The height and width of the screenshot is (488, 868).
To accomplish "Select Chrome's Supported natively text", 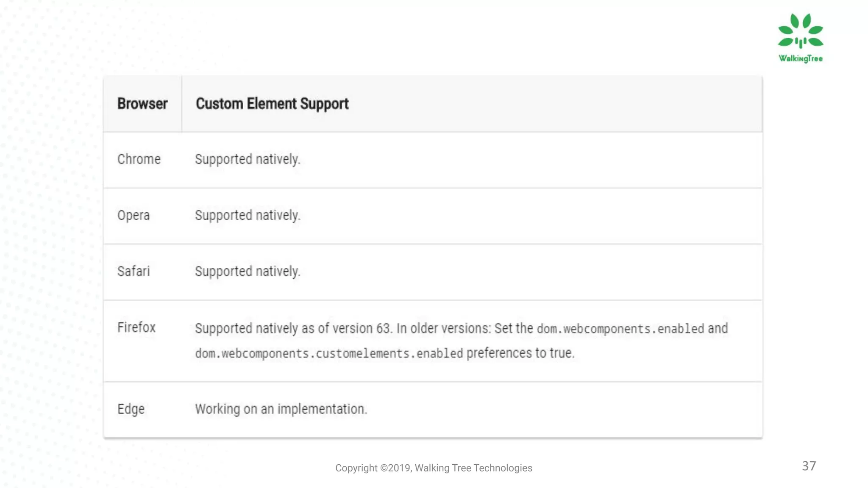I will [x=248, y=160].
